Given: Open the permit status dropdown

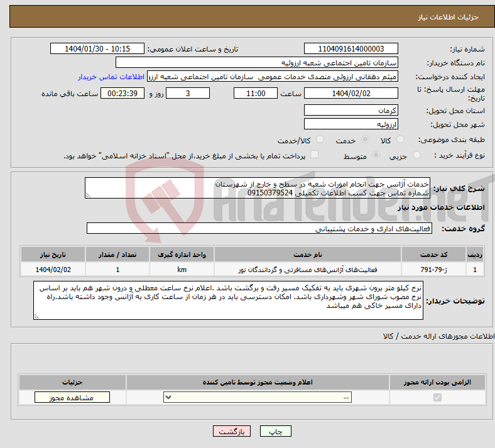Looking at the screenshot, I should [258, 397].
